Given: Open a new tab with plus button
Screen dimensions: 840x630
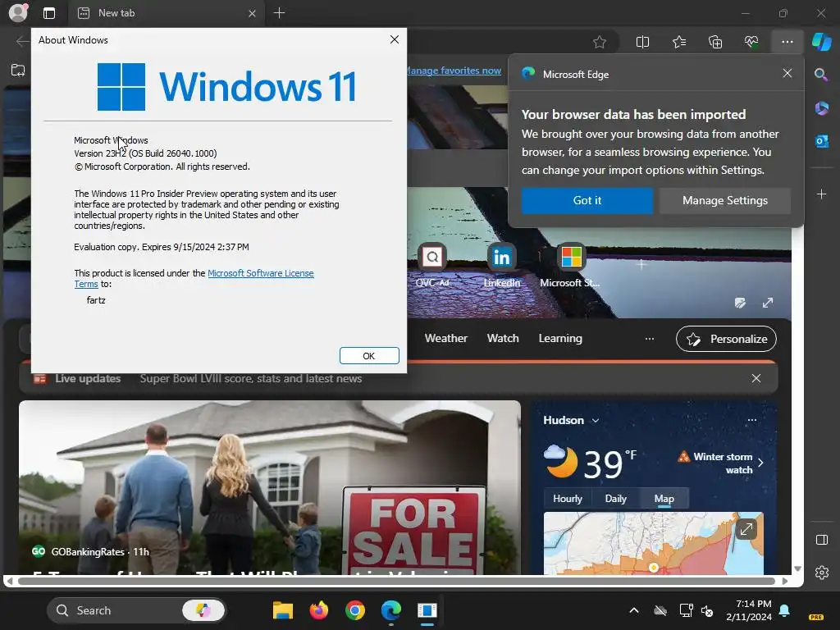Looking at the screenshot, I should [279, 13].
